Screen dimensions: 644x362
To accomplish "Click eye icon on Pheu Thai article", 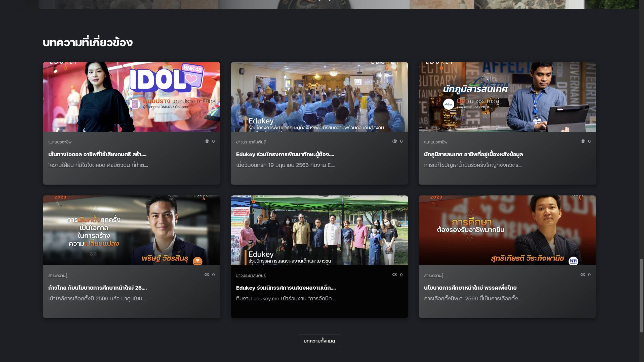I will 583,275.
